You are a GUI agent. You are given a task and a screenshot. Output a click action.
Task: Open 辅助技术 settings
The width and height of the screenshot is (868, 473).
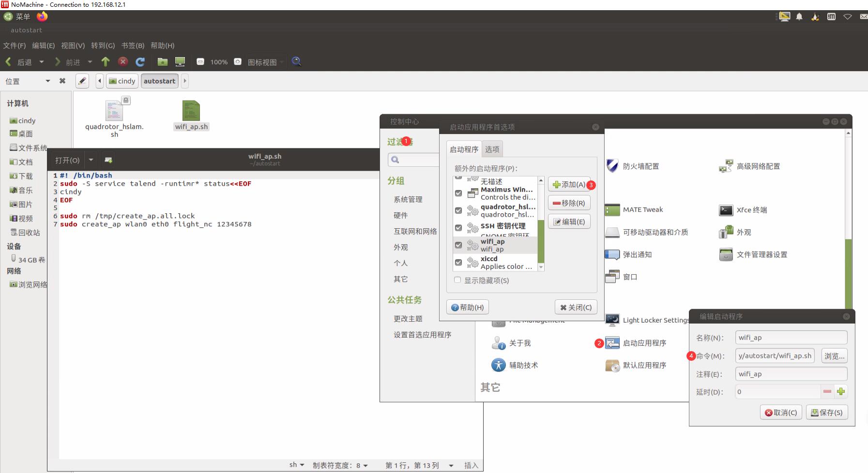click(x=514, y=365)
